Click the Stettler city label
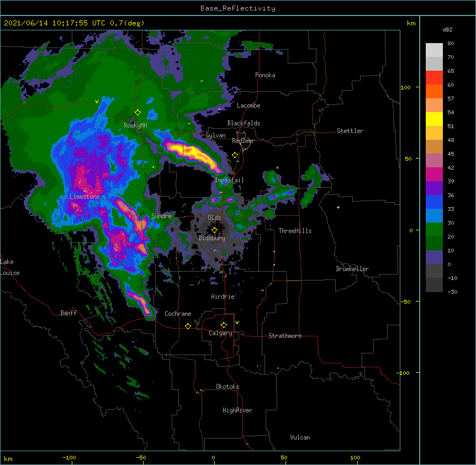The image size is (476, 465). 350,131
